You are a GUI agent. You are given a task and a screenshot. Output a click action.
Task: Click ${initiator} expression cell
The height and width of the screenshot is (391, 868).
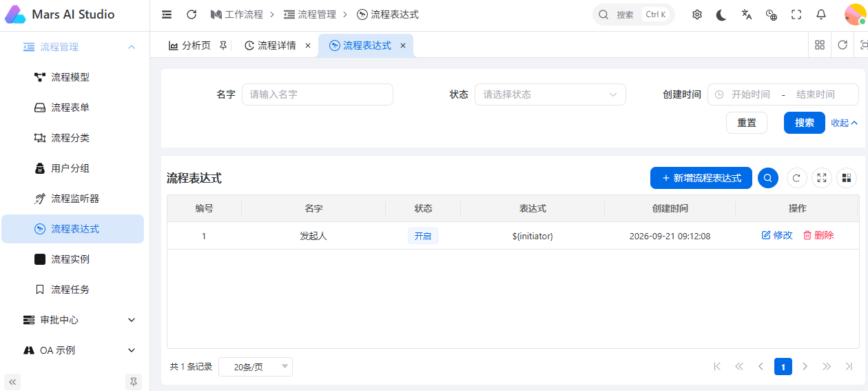[x=533, y=236]
